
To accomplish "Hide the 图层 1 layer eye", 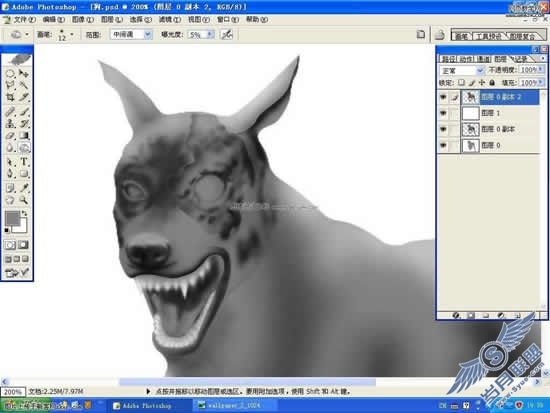I will [443, 113].
